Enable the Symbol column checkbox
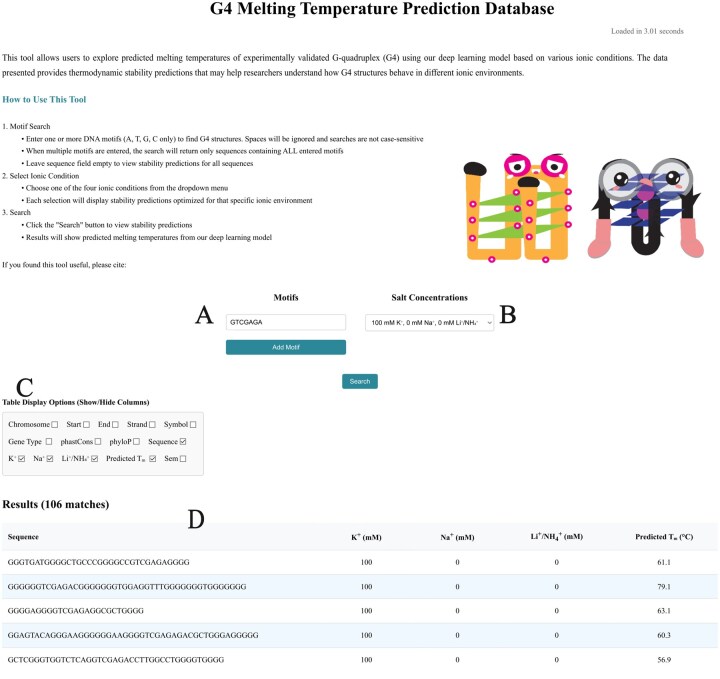 [x=193, y=425]
